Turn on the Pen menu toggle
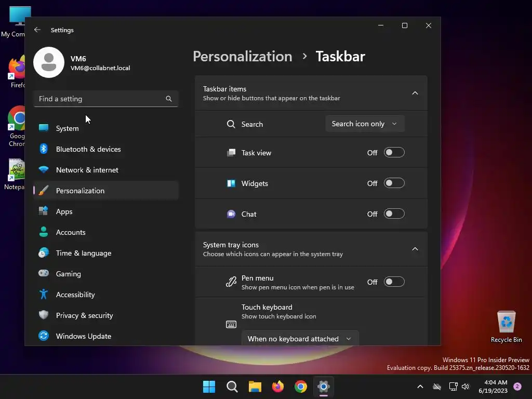Viewport: 532px width, 399px height. [394, 282]
